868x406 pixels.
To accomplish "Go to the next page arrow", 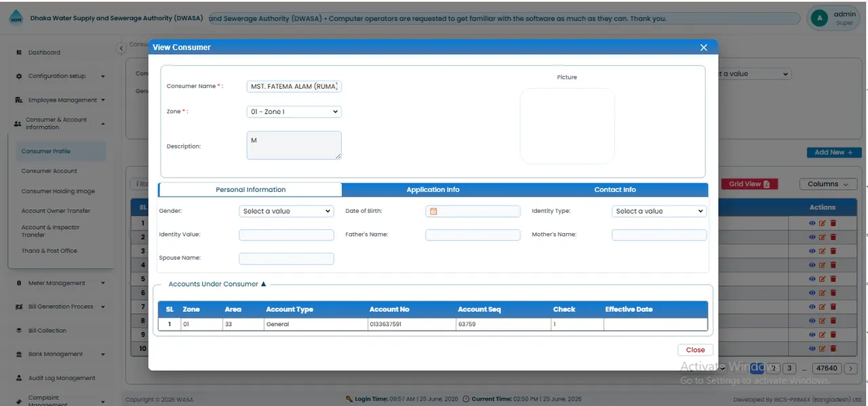I will point(850,369).
